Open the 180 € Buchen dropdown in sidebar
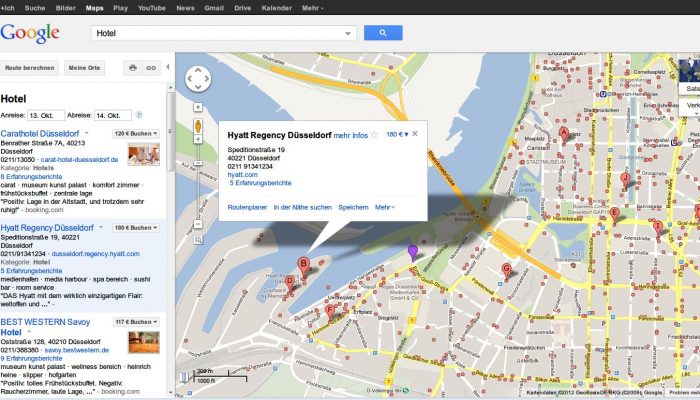The image size is (700, 400). (x=136, y=228)
